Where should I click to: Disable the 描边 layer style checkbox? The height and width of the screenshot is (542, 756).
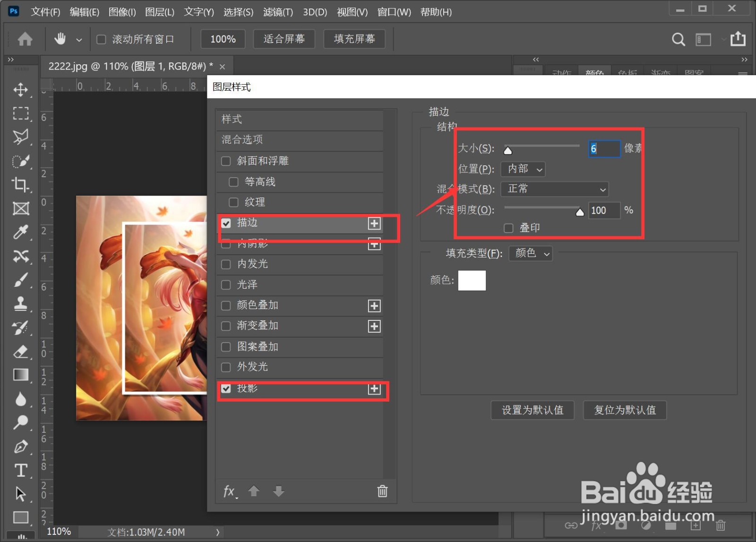226,223
